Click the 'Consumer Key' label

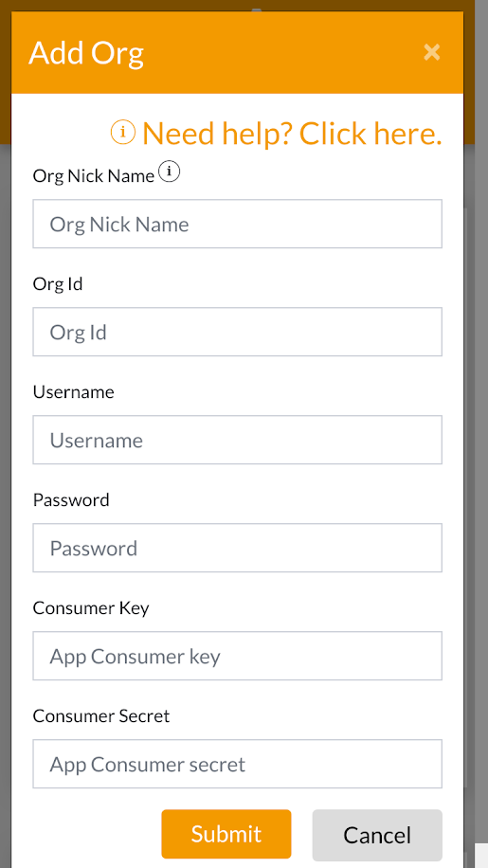91,607
